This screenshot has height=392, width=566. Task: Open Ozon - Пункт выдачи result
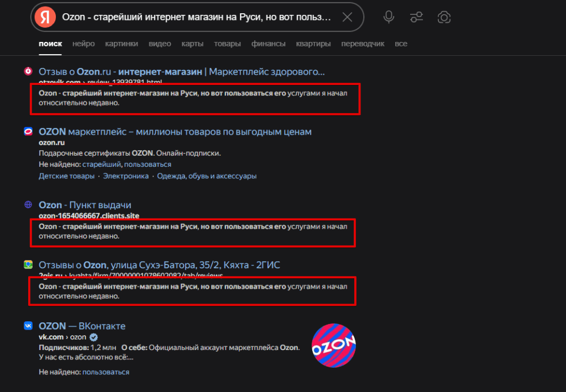click(85, 205)
